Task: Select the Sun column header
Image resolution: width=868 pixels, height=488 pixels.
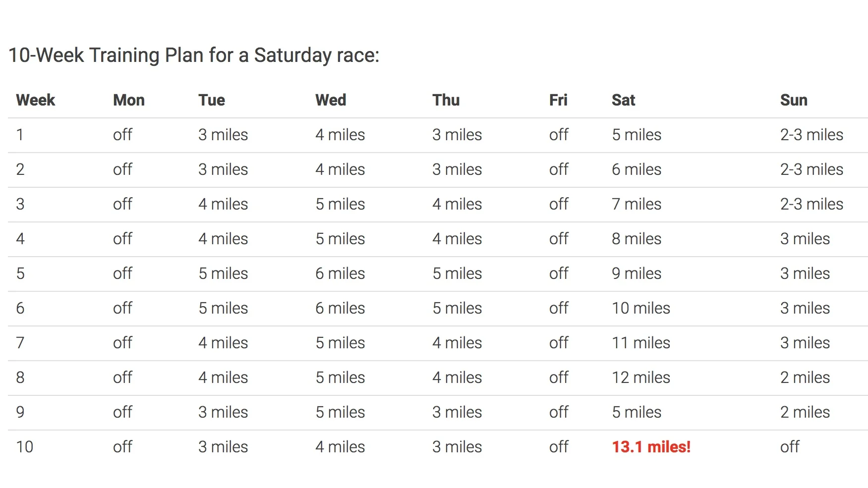Action: pos(794,100)
